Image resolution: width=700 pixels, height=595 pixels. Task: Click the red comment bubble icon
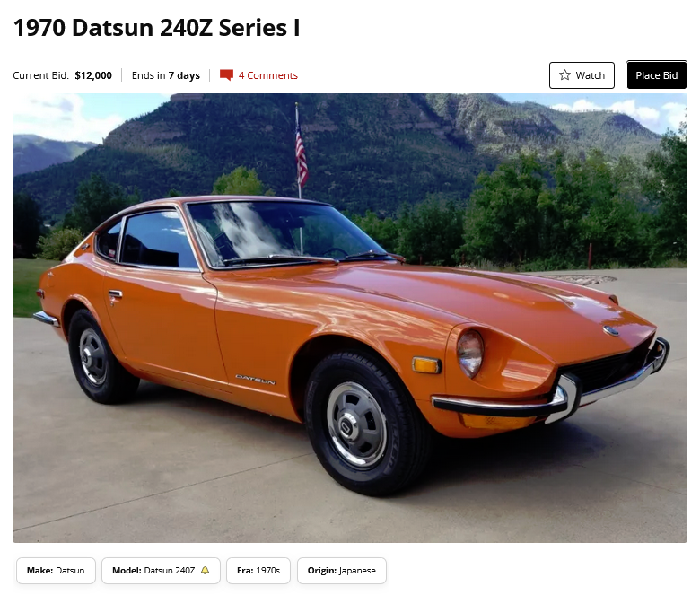pos(226,75)
